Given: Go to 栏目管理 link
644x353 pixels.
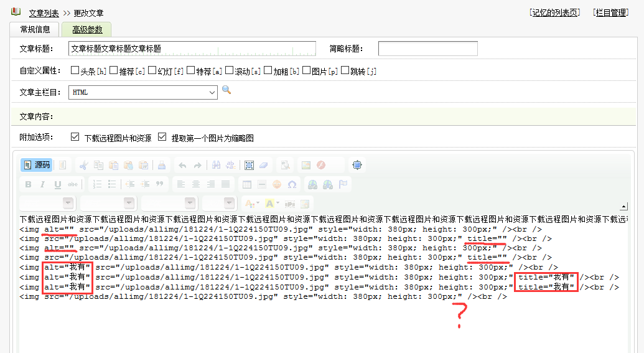Looking at the screenshot, I should click(x=610, y=12).
